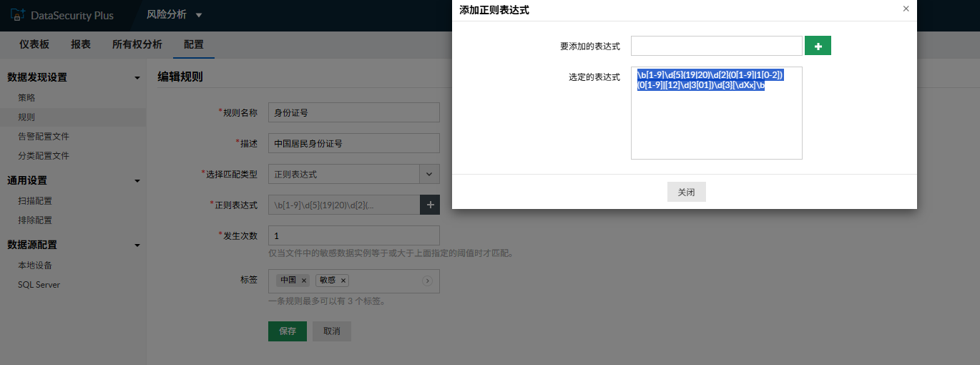Close the 添加正则表达式 dialog with X
Screen dimensions: 980x365
(906, 9)
